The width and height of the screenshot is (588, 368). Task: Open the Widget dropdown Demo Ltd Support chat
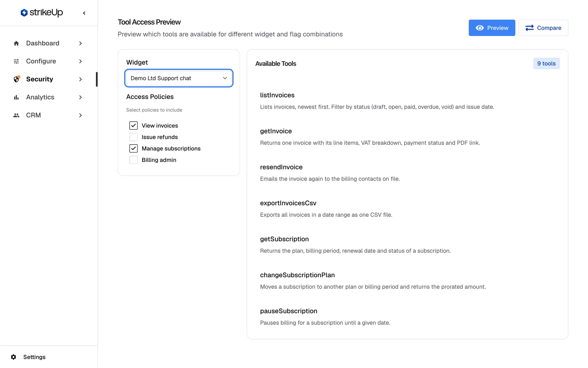click(179, 78)
